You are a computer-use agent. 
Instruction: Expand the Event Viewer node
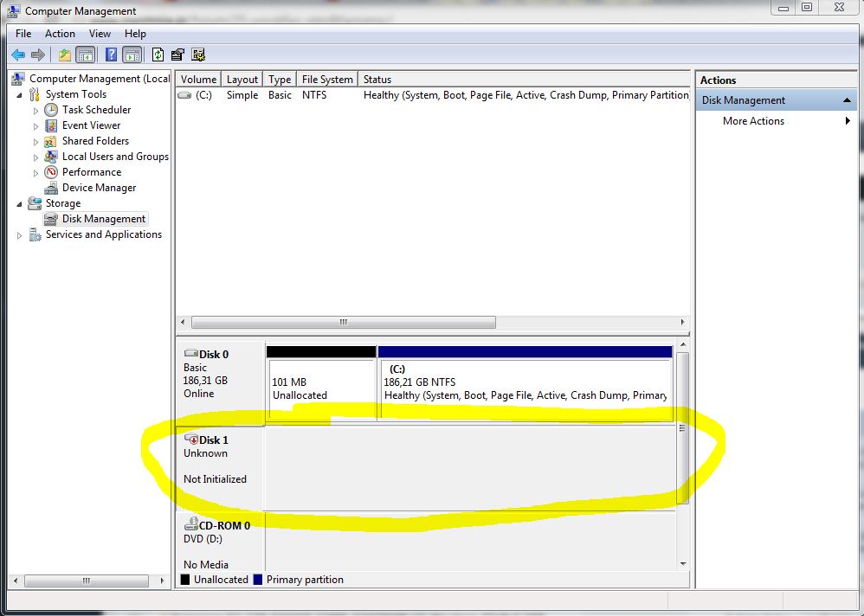point(35,126)
